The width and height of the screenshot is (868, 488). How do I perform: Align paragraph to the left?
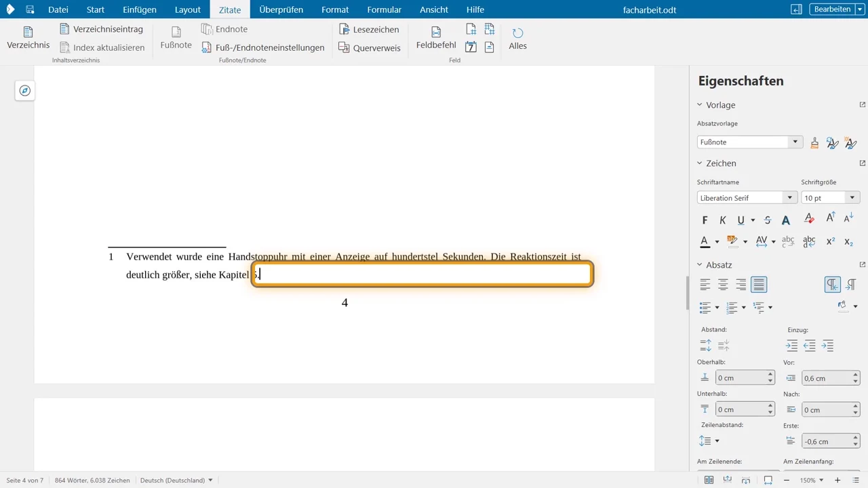tap(706, 285)
